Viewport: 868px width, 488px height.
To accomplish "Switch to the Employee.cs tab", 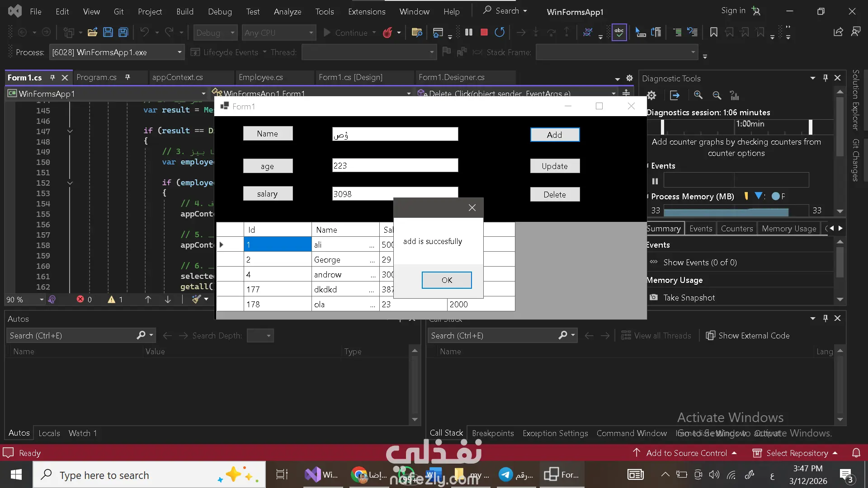I will point(261,77).
